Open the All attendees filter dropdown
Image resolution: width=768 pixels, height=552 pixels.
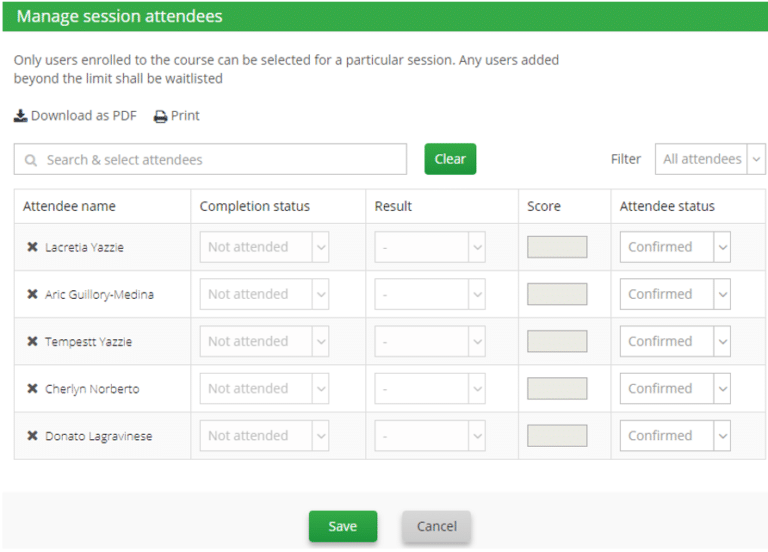point(710,159)
